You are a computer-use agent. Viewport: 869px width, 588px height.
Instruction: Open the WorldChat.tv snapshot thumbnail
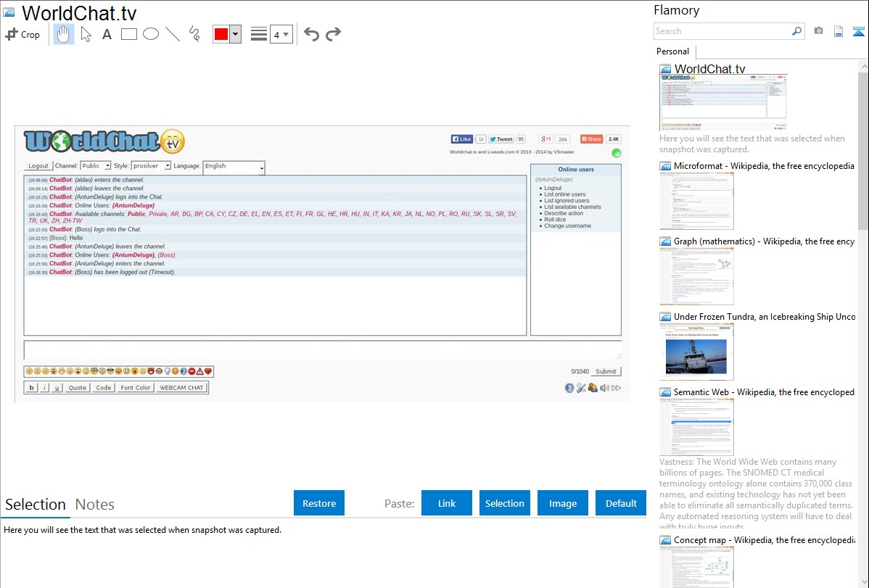click(723, 102)
